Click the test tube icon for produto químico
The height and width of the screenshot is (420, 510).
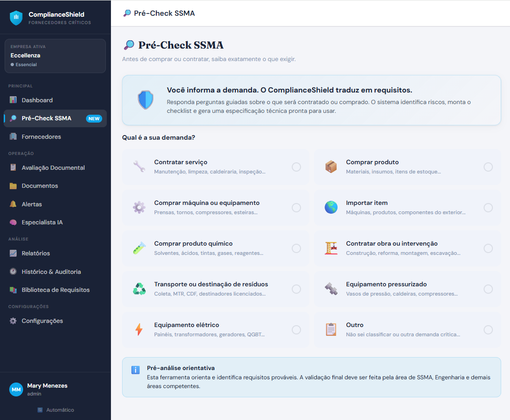pyautogui.click(x=139, y=248)
